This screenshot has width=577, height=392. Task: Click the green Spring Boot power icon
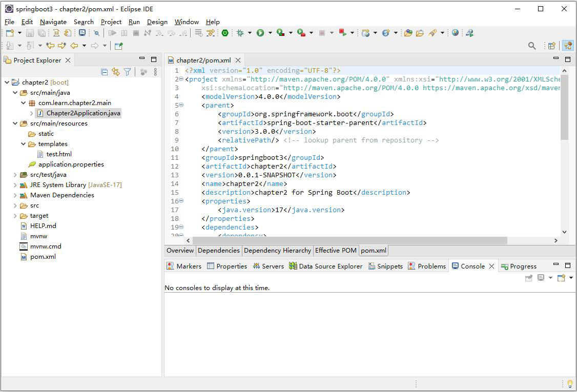coord(225,33)
